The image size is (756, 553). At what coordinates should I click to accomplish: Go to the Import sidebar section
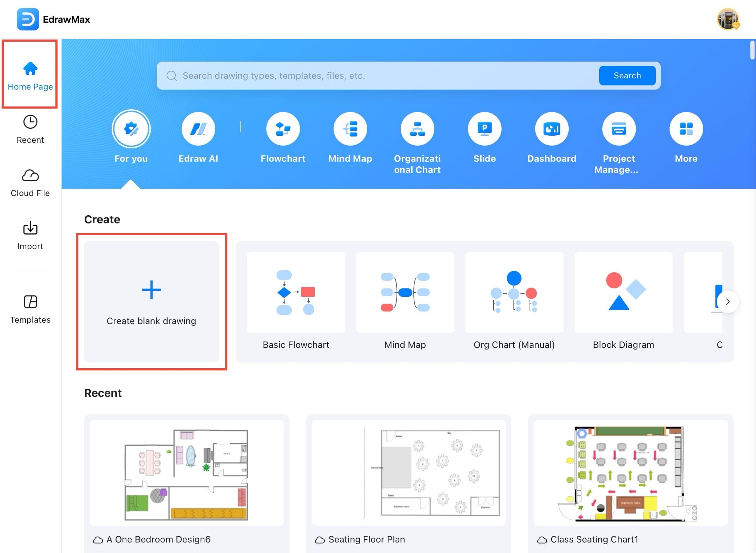[30, 236]
